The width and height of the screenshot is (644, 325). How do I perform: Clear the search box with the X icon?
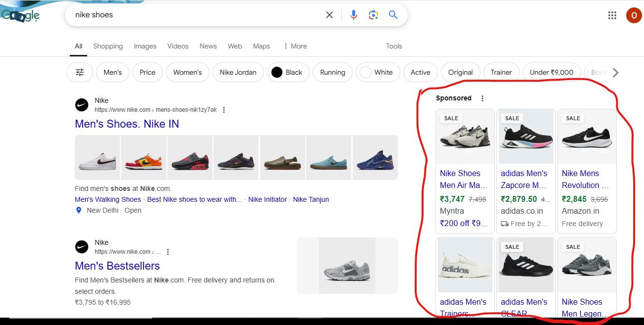coord(329,15)
